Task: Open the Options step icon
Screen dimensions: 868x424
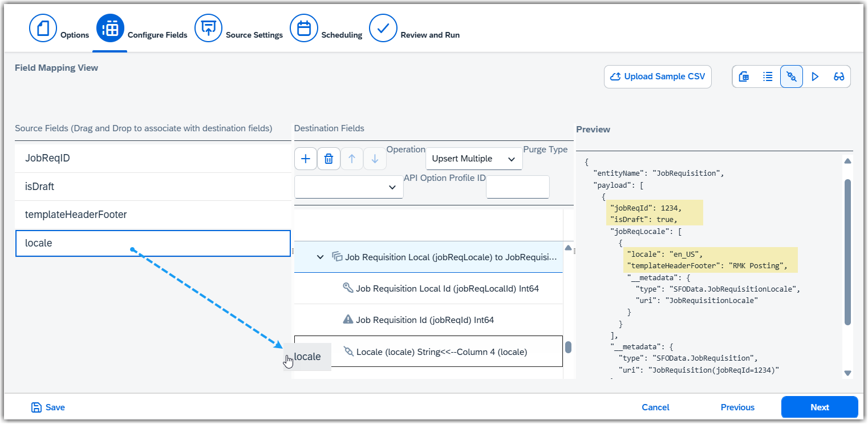Action: coord(43,29)
